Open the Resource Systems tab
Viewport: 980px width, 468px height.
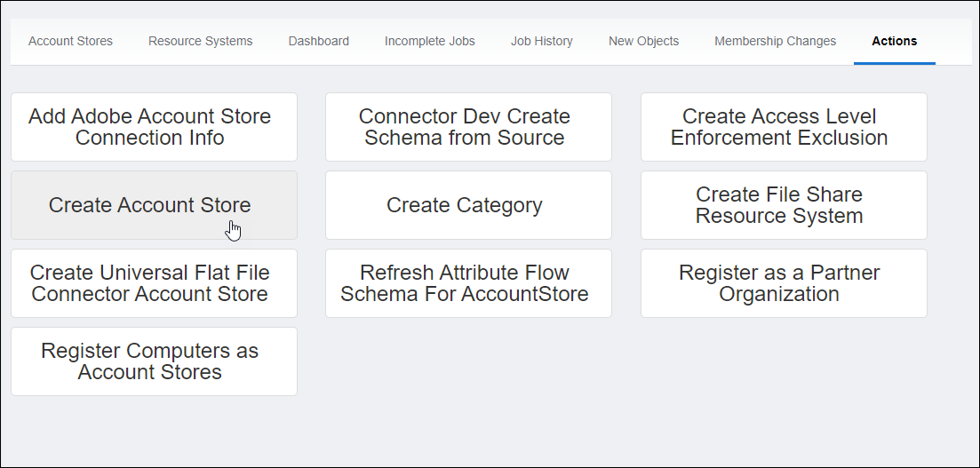pyautogui.click(x=200, y=41)
